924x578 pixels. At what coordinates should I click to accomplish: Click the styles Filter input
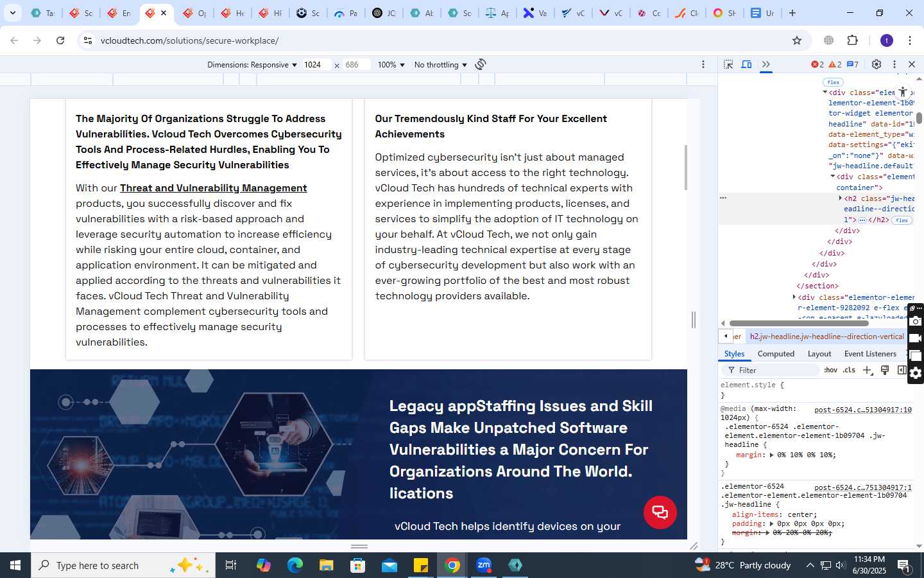click(772, 370)
